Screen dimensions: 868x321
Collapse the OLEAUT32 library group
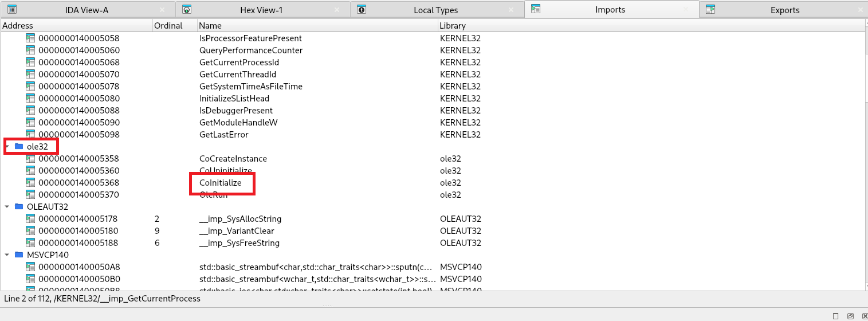coord(7,207)
